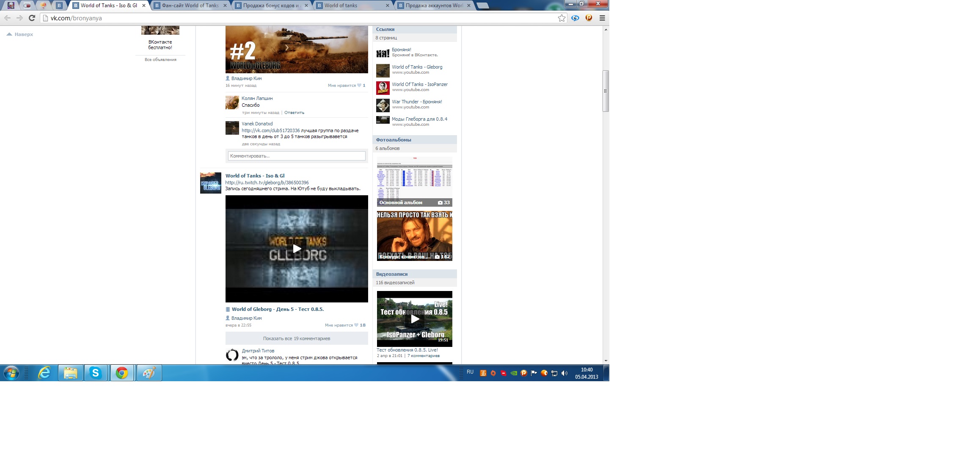The width and height of the screenshot is (980, 460).
Task: Click the blue extension icon next to the star
Action: point(575,18)
